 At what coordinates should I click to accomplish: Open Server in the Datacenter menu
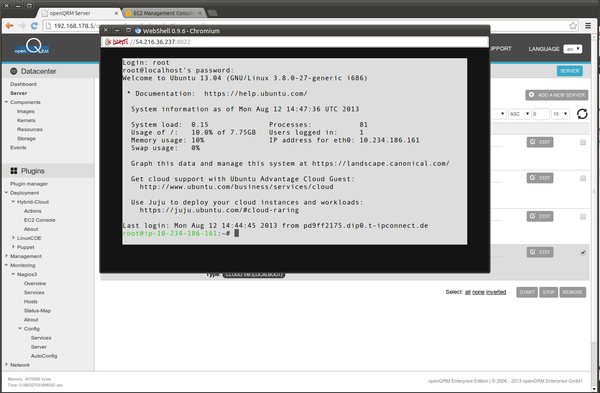[18, 93]
